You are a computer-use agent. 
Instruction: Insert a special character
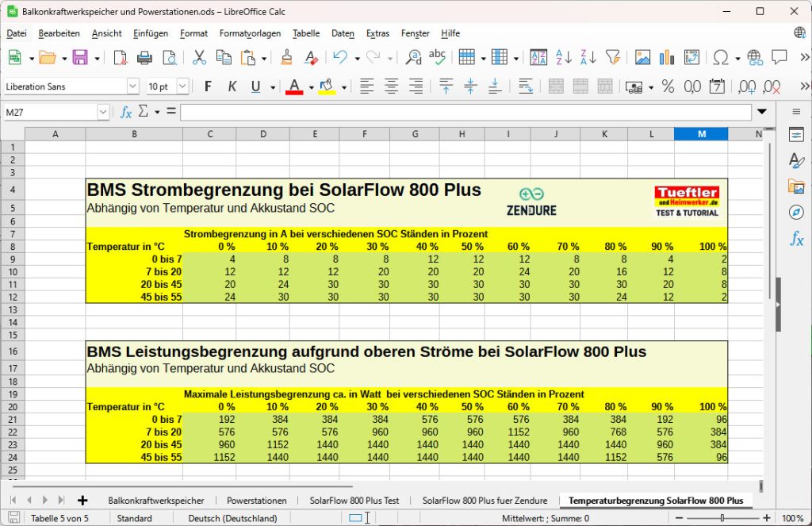click(x=719, y=59)
